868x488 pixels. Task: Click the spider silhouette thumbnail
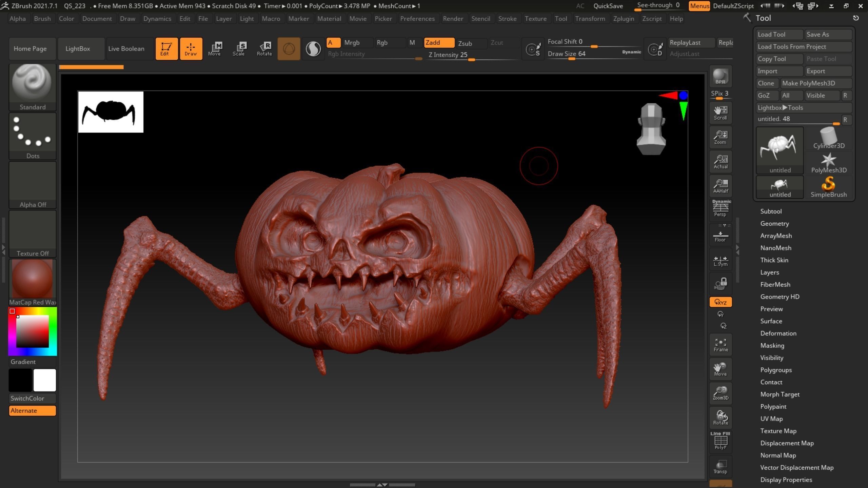(111, 112)
